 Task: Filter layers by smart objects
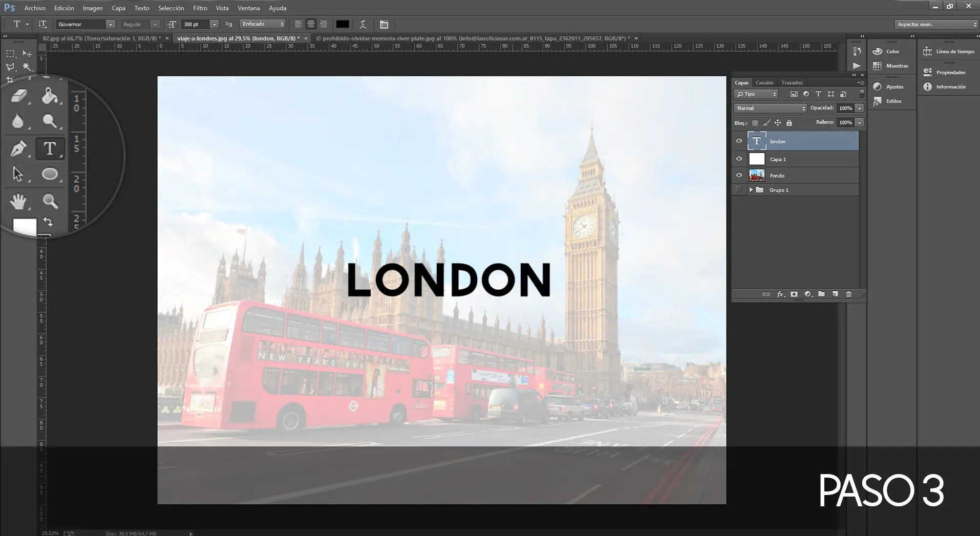click(x=843, y=94)
